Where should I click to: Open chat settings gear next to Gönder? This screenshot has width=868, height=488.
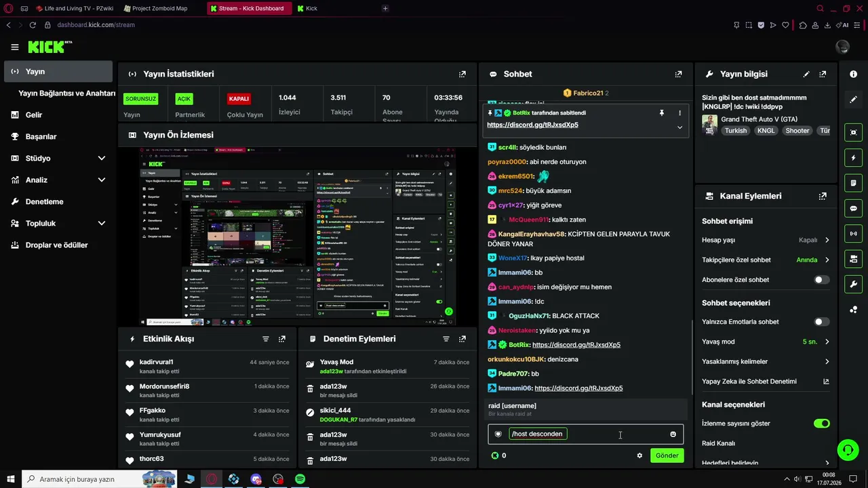coord(639,455)
